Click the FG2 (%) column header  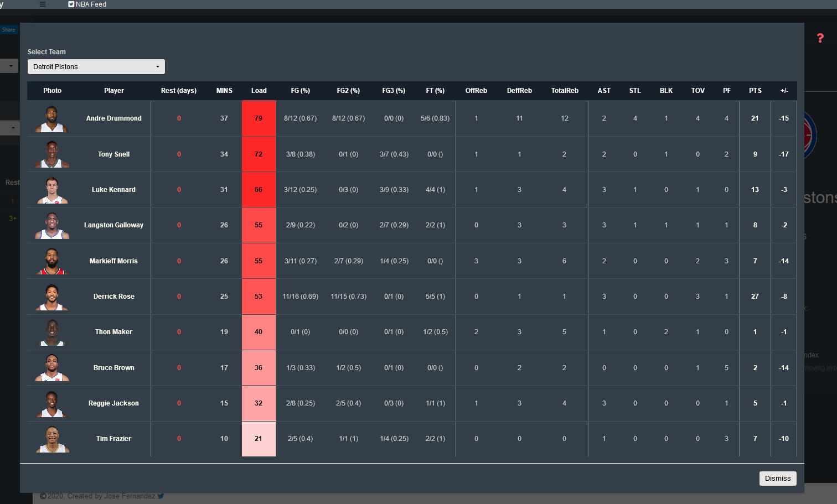click(x=348, y=91)
